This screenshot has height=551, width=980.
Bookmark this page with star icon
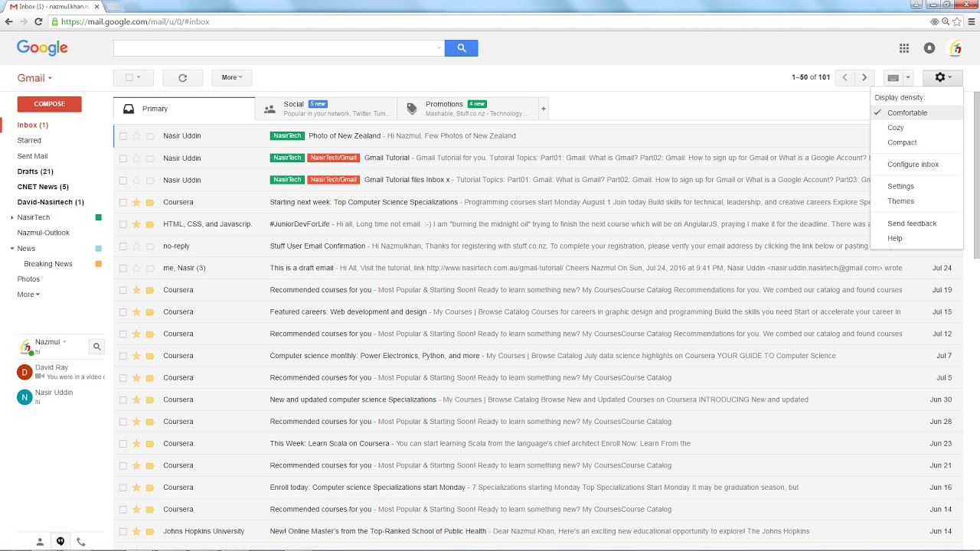(957, 21)
